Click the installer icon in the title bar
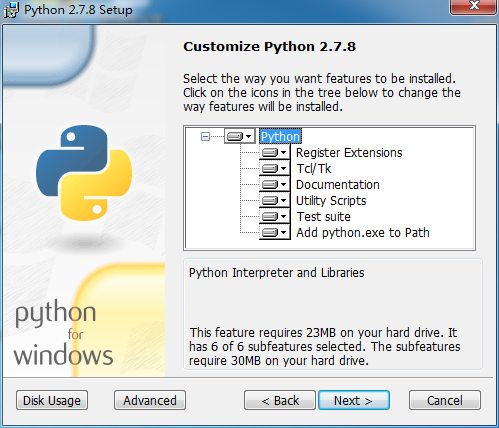Viewport: 499px width, 428px height. [x=11, y=10]
